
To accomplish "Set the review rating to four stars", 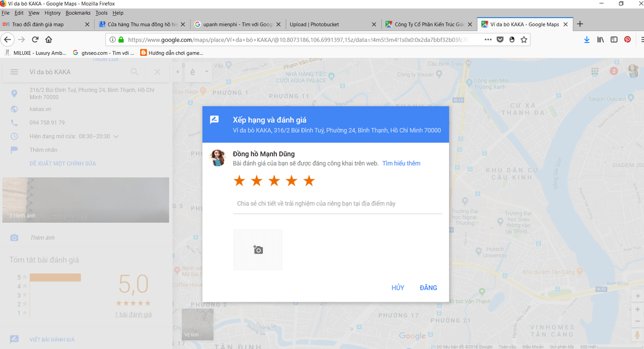I will [x=291, y=181].
